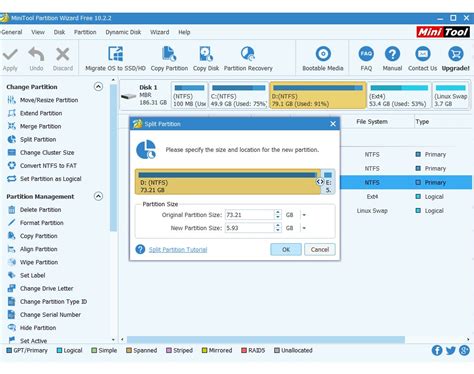The image size is (474, 374).
Task: Open the Help menu
Action: [x=184, y=32]
